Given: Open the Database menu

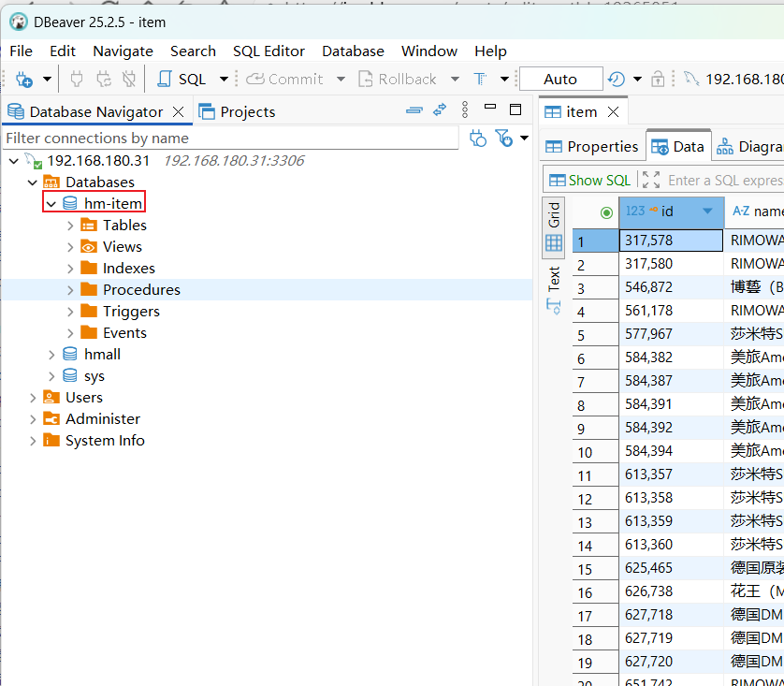Looking at the screenshot, I should point(353,51).
